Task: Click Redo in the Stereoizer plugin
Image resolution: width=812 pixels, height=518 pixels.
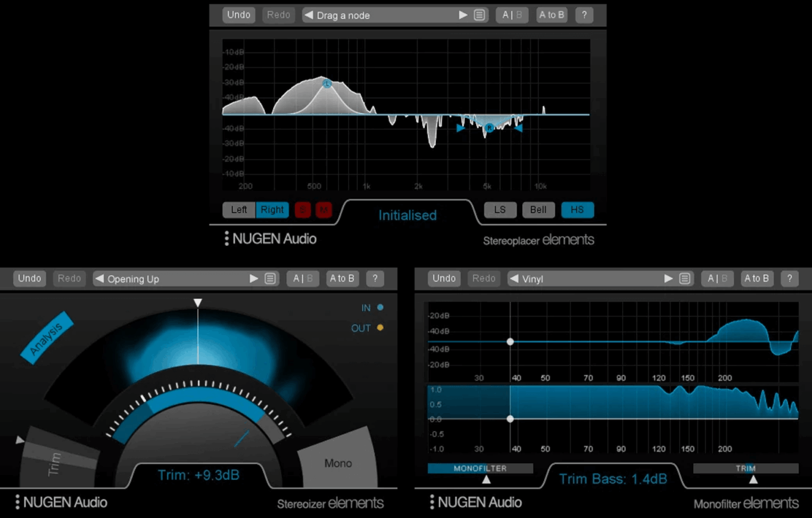Action: pos(69,278)
